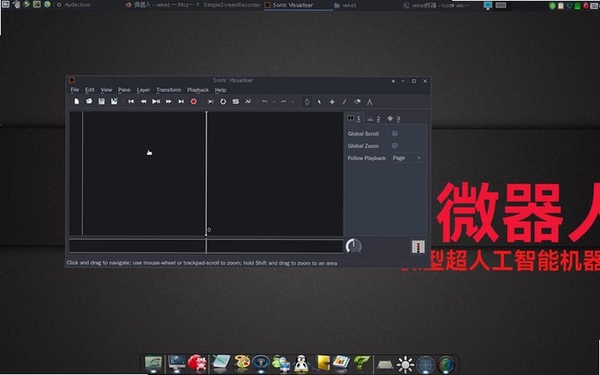Select the Draw pencil tool

click(344, 102)
